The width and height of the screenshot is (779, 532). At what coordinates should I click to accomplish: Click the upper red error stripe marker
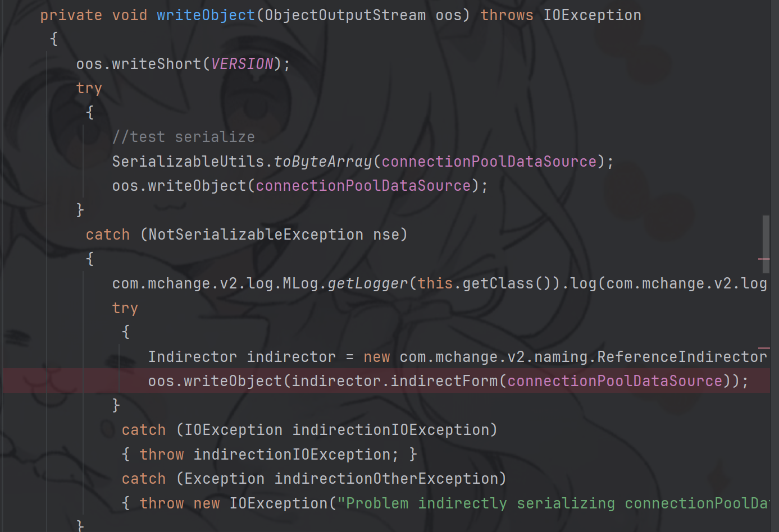coord(764,259)
